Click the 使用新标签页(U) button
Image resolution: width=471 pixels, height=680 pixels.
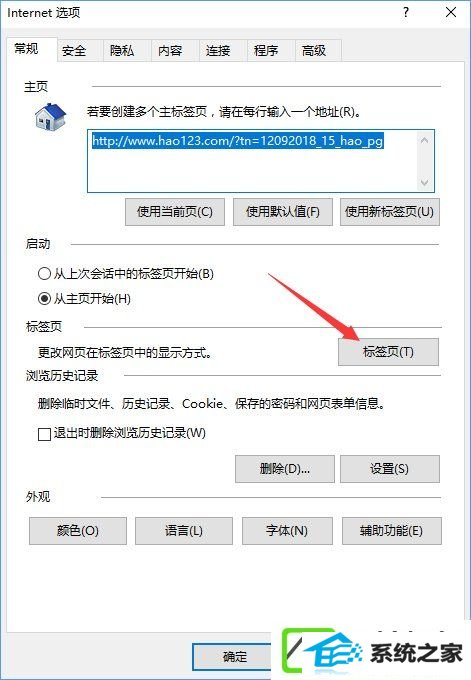point(389,212)
